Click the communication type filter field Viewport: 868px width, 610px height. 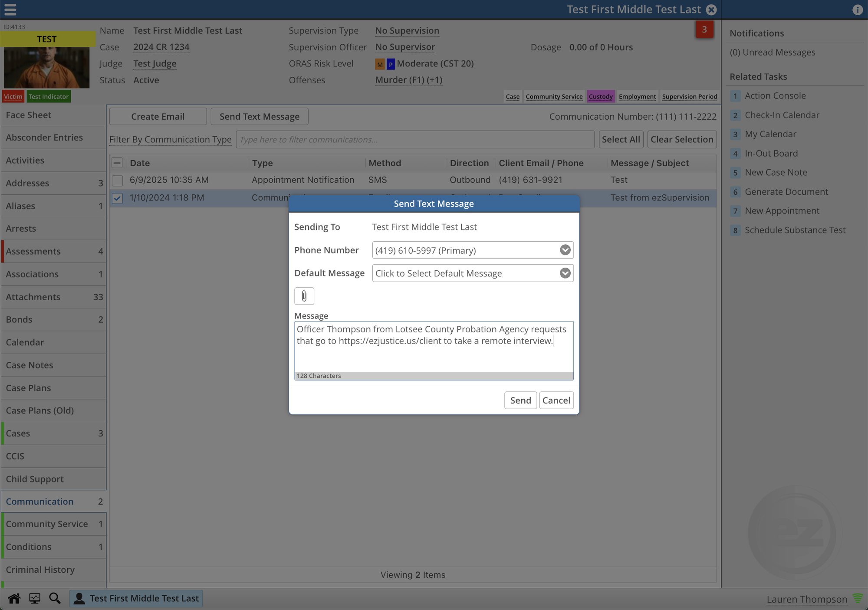[415, 139]
